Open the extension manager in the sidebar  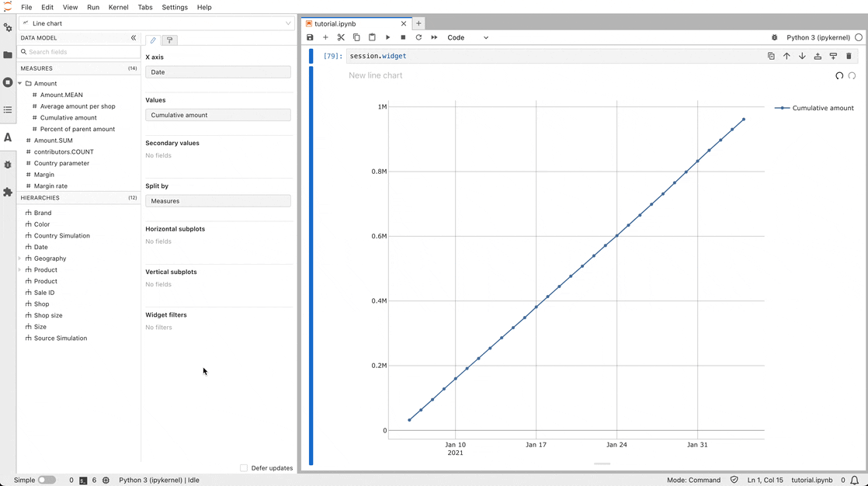[8, 192]
